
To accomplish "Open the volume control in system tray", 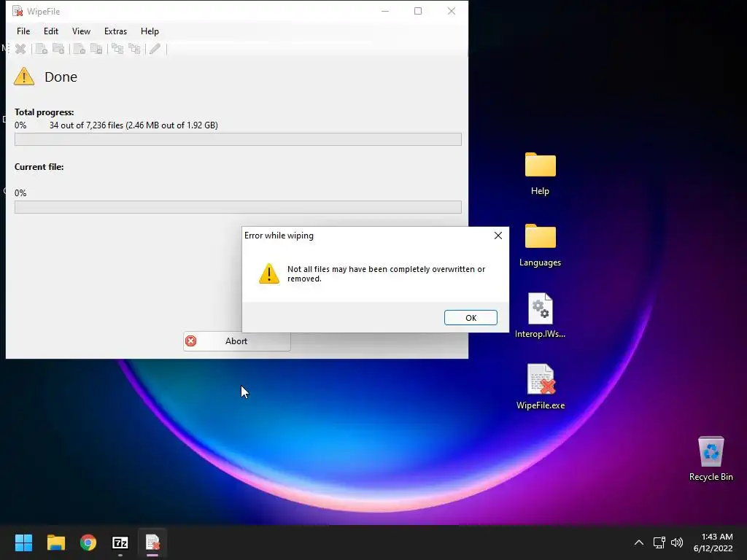I will pyautogui.click(x=676, y=542).
